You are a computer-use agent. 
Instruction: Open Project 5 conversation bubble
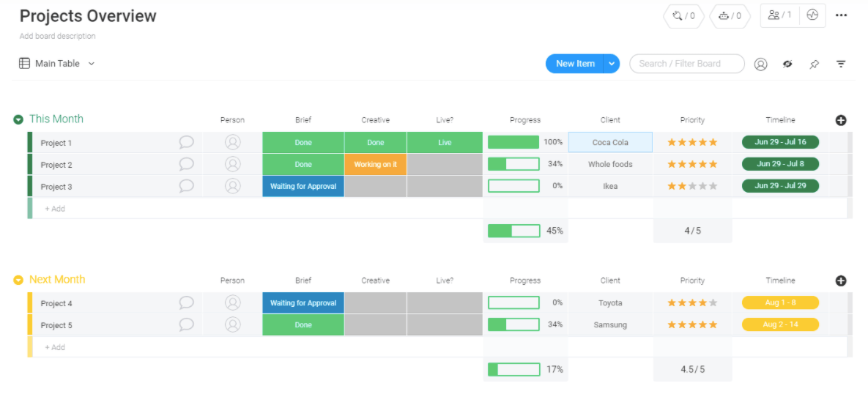point(187,325)
